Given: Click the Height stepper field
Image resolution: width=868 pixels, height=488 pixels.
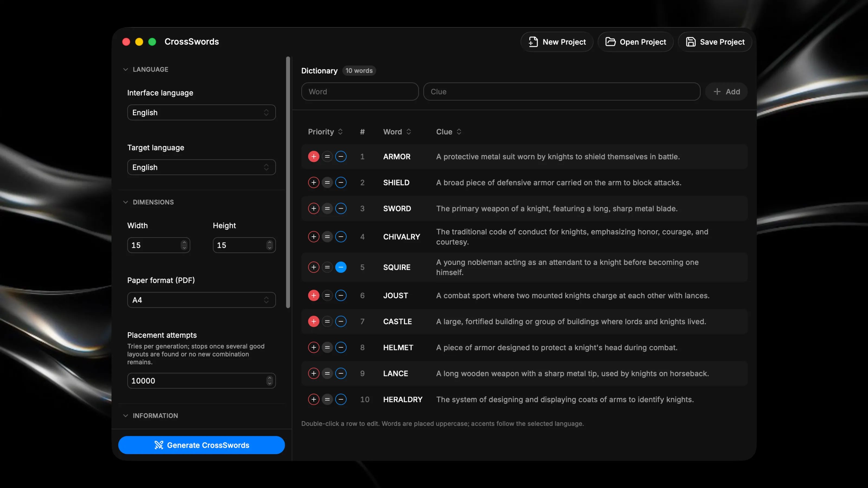Looking at the screenshot, I should point(244,245).
